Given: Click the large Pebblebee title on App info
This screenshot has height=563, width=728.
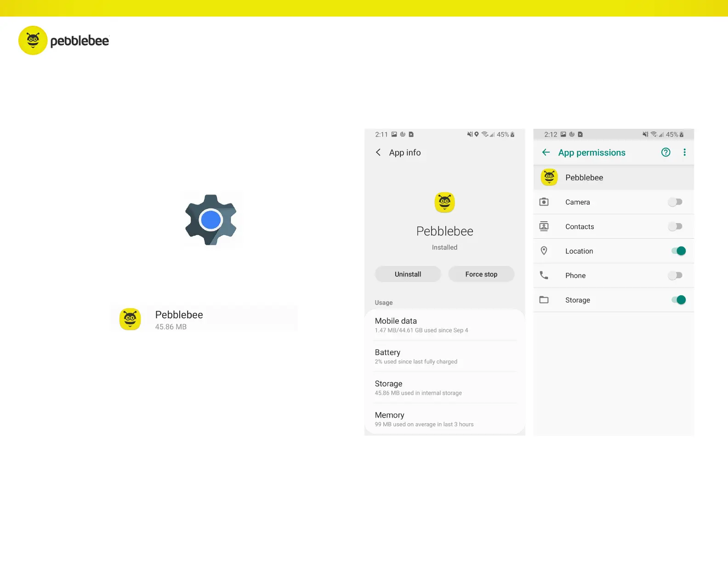Looking at the screenshot, I should tap(445, 231).
